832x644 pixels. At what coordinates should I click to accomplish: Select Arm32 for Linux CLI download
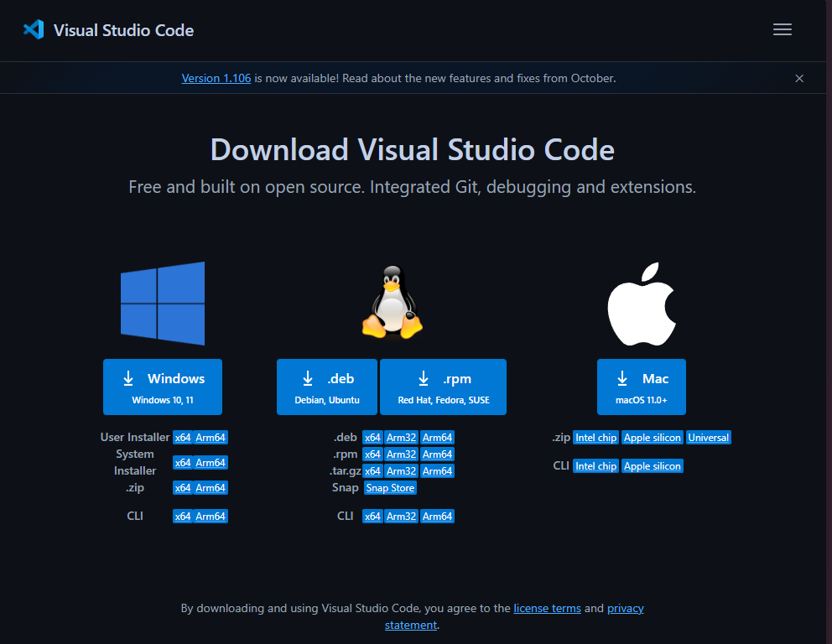pos(401,517)
